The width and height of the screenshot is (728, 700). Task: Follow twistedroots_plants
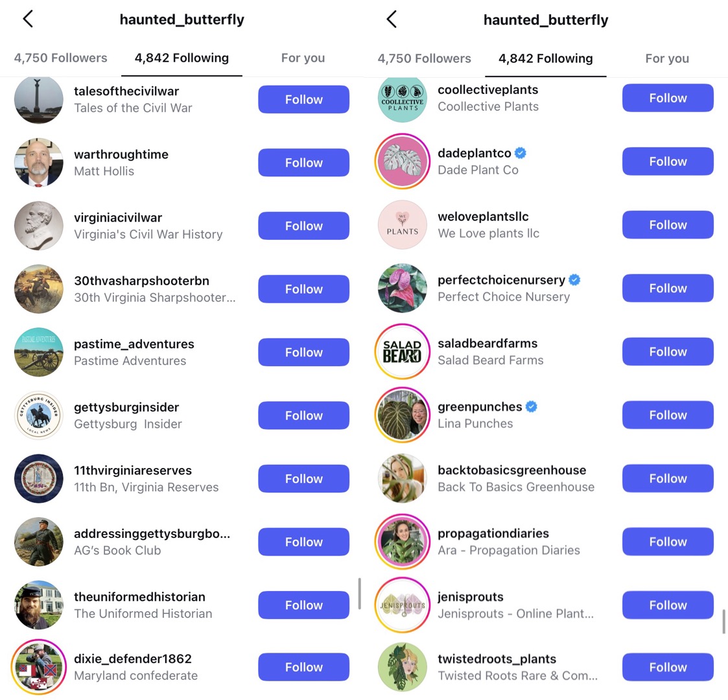point(668,667)
